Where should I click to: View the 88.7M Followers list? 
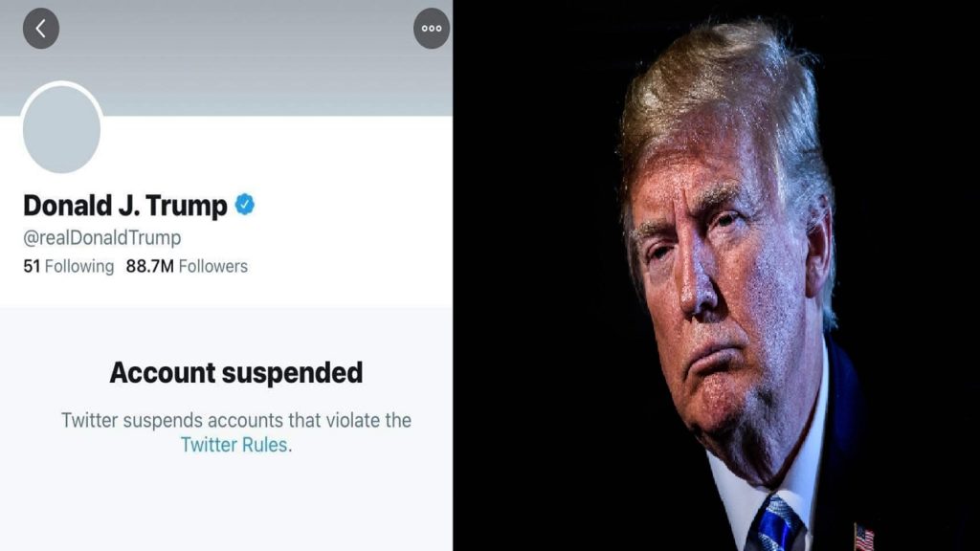[x=187, y=267]
